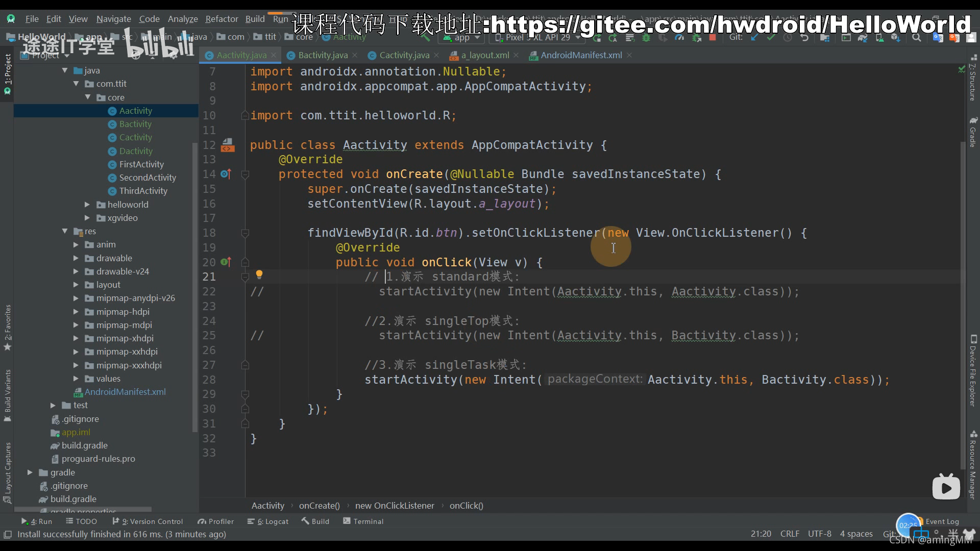
Task: Expand the layout folder
Action: pyautogui.click(x=76, y=285)
